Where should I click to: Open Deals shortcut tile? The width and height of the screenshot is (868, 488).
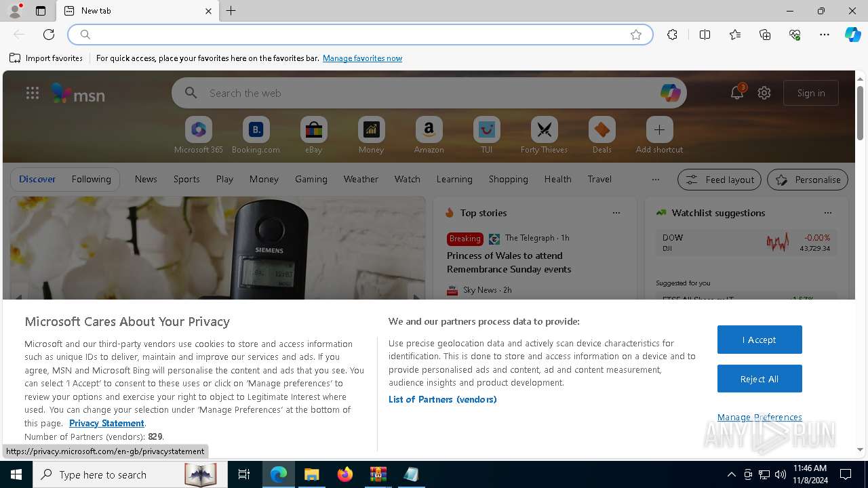[601, 135]
